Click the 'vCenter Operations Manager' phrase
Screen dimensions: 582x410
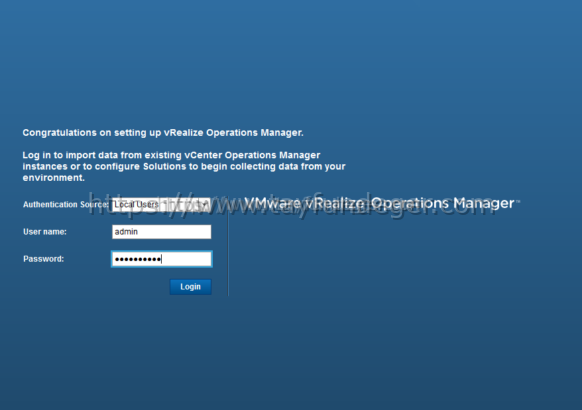click(252, 155)
